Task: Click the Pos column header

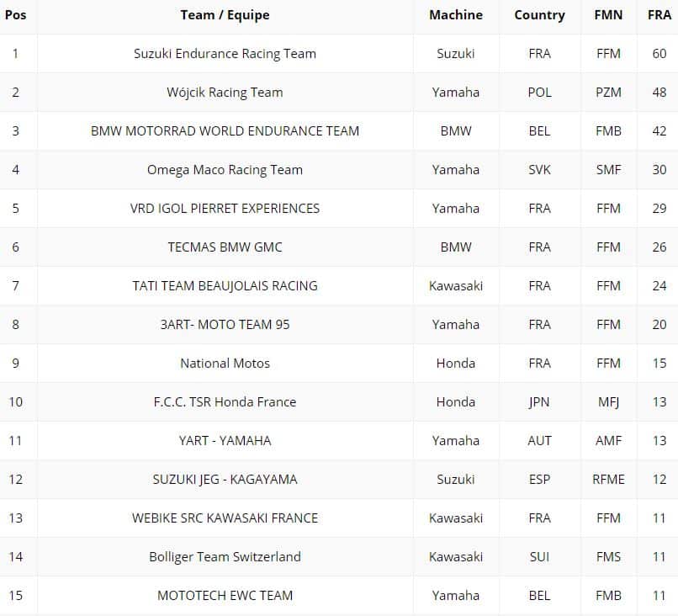Action: click(15, 15)
